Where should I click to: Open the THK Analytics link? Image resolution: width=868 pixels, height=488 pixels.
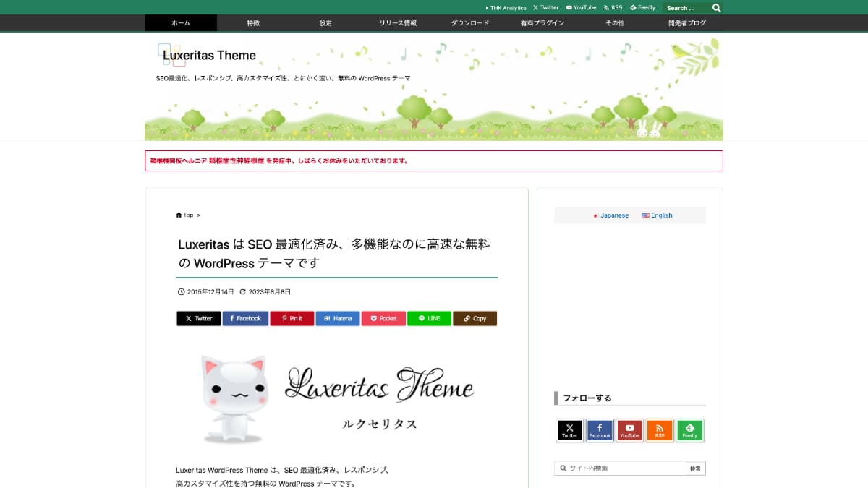[506, 8]
